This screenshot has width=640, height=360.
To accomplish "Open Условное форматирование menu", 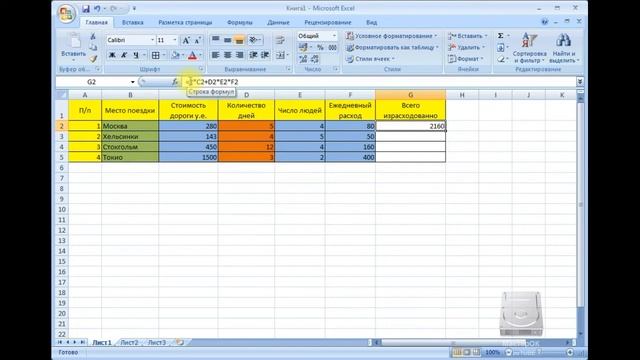I will point(391,36).
